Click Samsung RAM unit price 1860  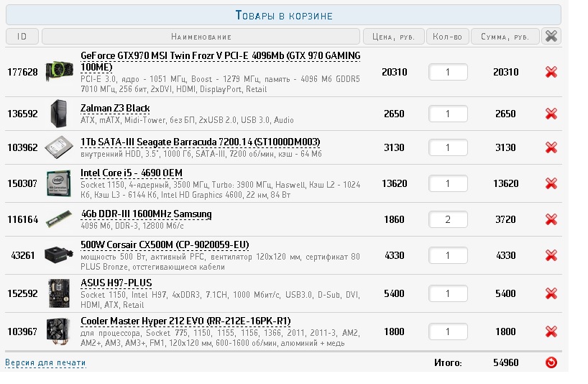(394, 219)
